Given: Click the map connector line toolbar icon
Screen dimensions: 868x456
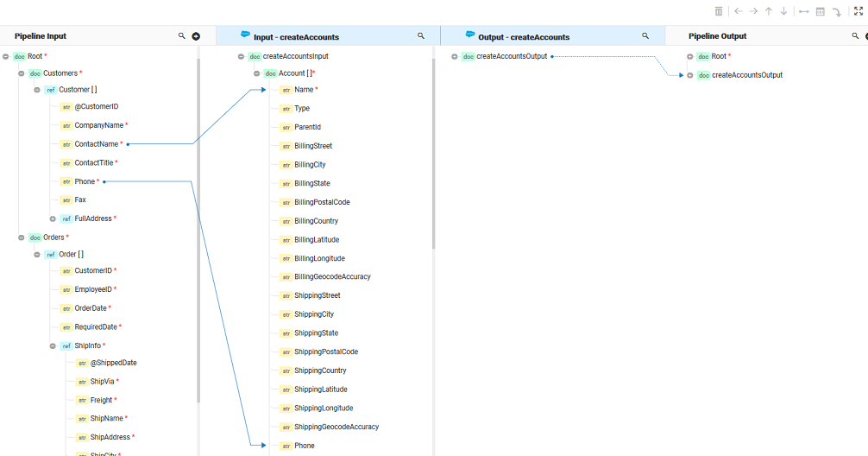Looking at the screenshot, I should tap(804, 11).
